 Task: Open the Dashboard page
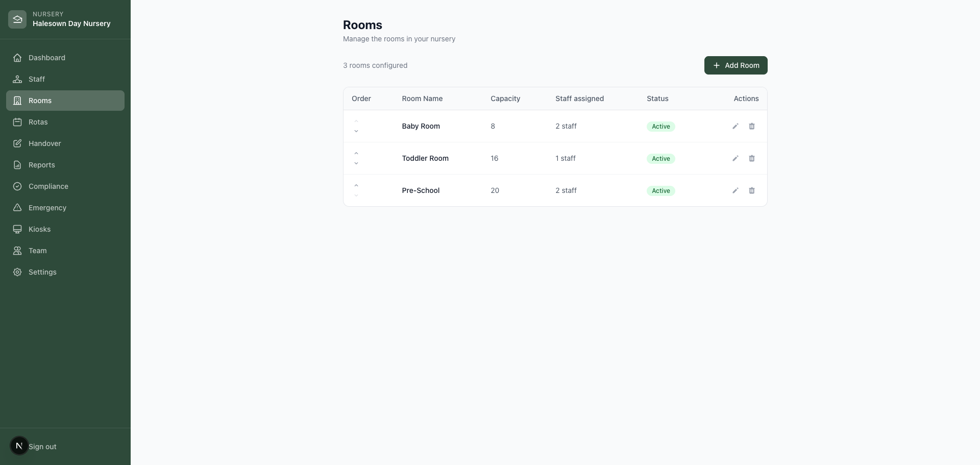click(x=65, y=58)
